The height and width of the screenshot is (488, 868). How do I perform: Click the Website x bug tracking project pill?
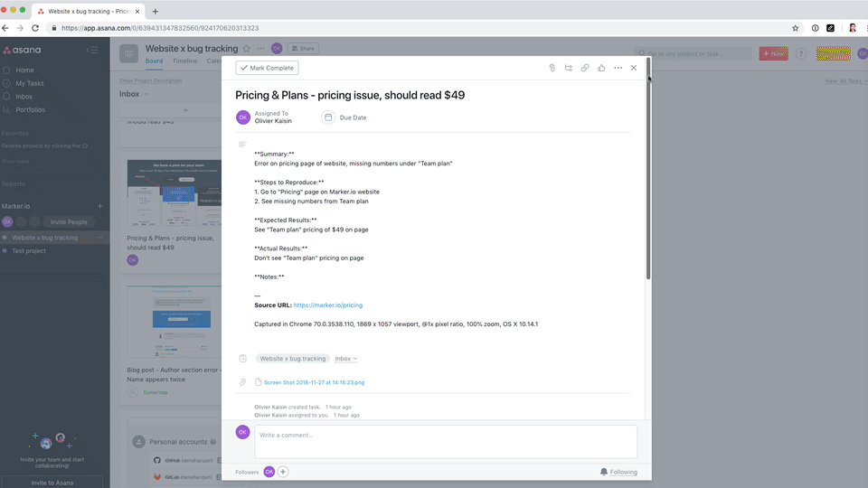click(293, 359)
